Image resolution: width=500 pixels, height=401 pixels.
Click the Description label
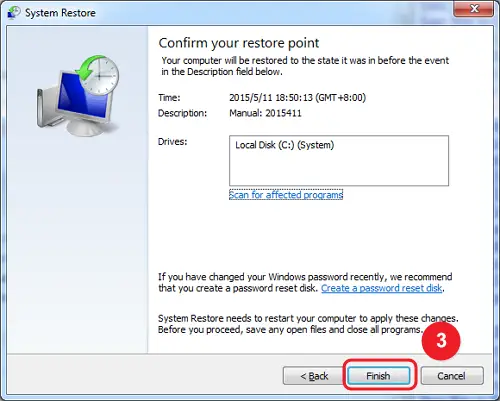[182, 113]
